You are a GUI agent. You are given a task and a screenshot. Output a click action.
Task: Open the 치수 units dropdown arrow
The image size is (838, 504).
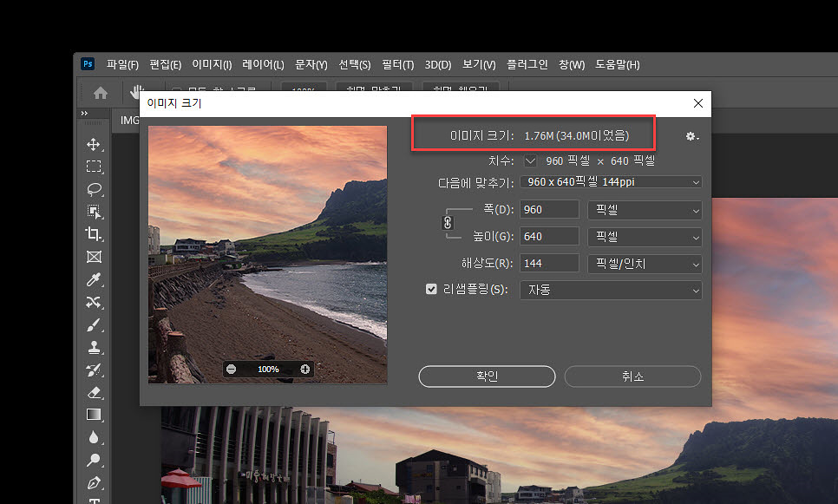tap(530, 160)
